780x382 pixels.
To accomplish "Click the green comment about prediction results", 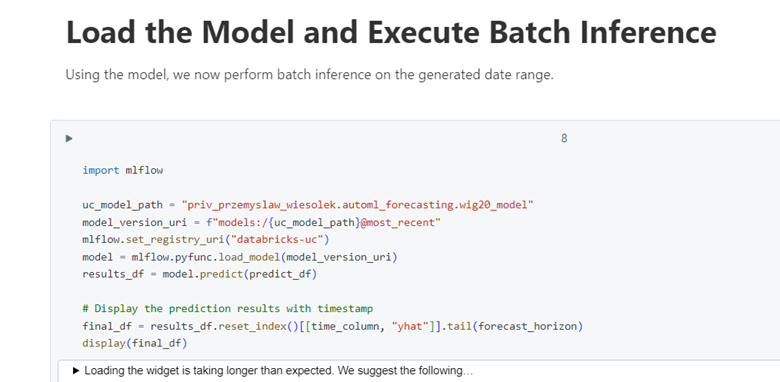I will [x=228, y=309].
